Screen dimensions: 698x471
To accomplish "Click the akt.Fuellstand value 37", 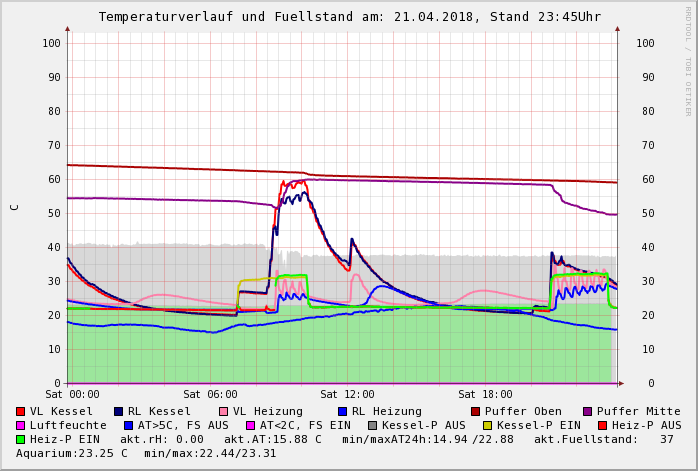I will click(x=667, y=439).
